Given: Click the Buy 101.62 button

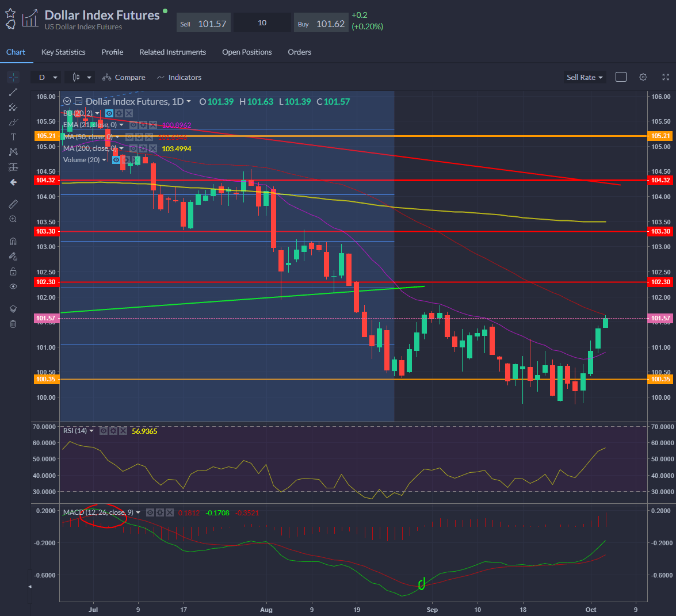Looking at the screenshot, I should tap(321, 23).
